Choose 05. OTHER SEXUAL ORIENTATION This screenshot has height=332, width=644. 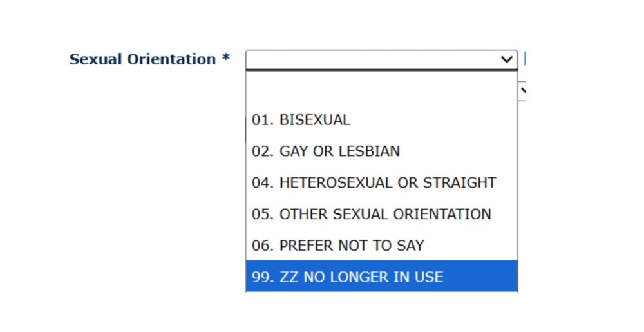[x=371, y=214]
